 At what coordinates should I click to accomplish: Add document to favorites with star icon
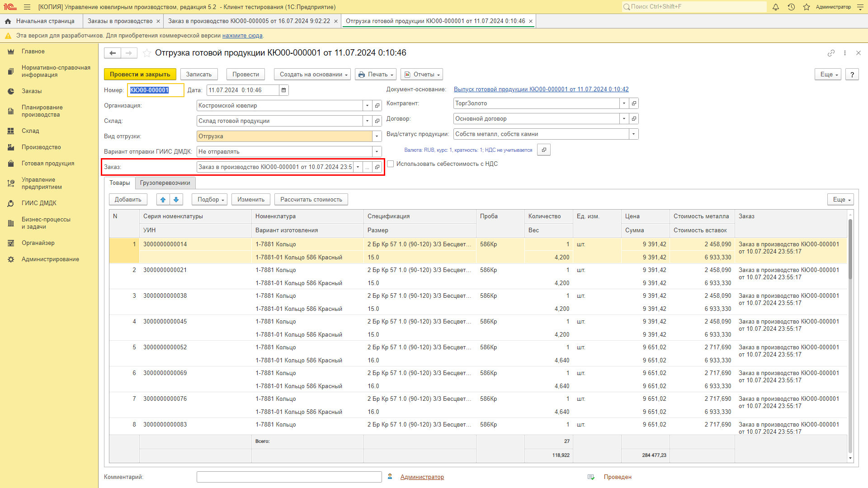coord(146,53)
